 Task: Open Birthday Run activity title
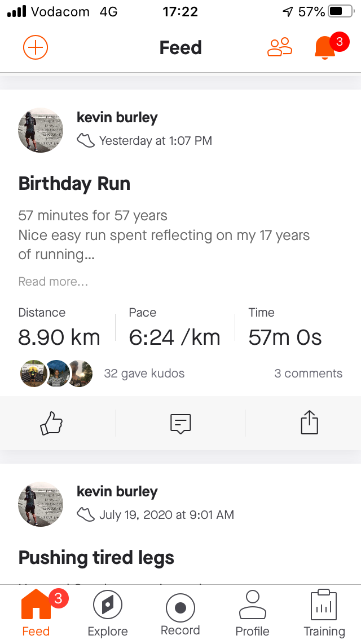pyautogui.click(x=74, y=184)
